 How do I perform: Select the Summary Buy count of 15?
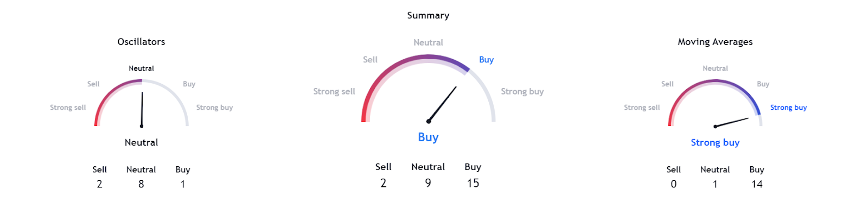point(473,183)
